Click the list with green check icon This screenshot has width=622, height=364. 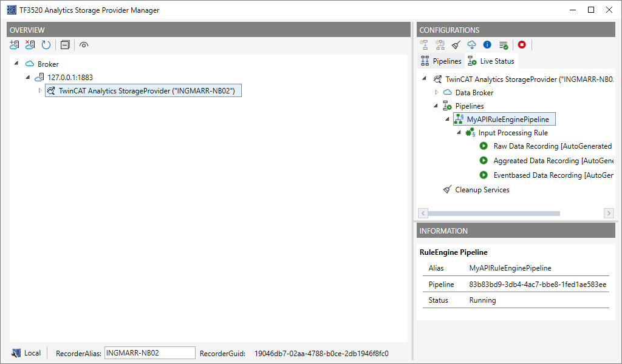tap(504, 45)
